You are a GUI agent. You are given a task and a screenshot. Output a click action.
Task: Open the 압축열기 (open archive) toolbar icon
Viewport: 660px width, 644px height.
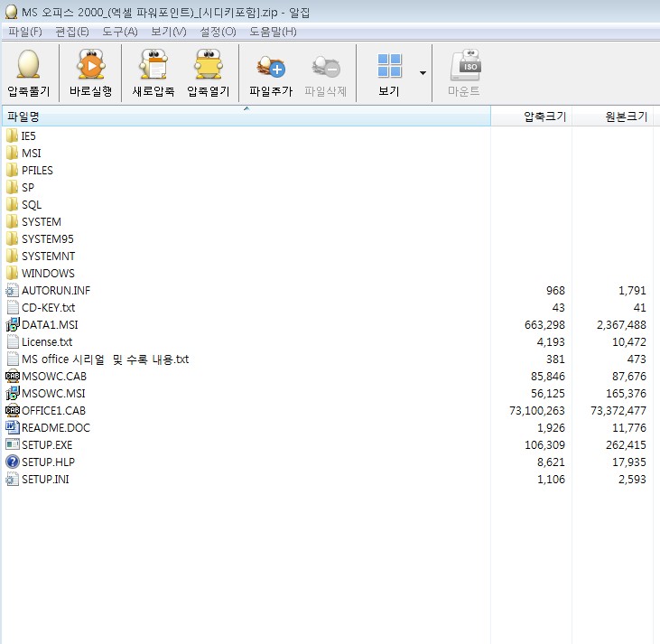pyautogui.click(x=209, y=66)
